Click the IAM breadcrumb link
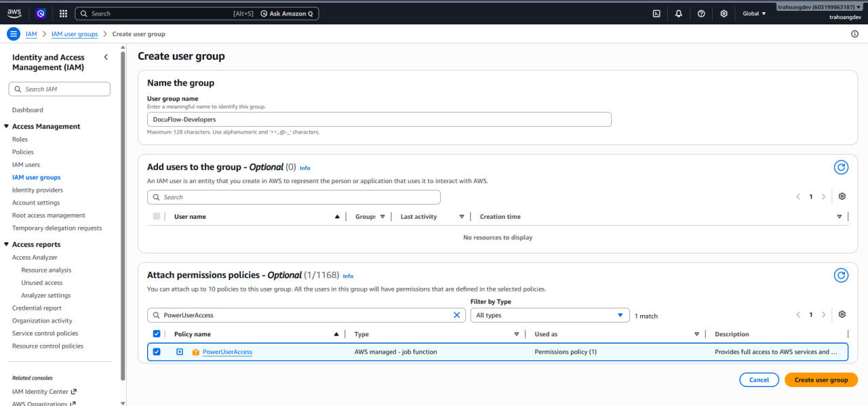Viewport: 868px width, 406px height. coord(31,34)
